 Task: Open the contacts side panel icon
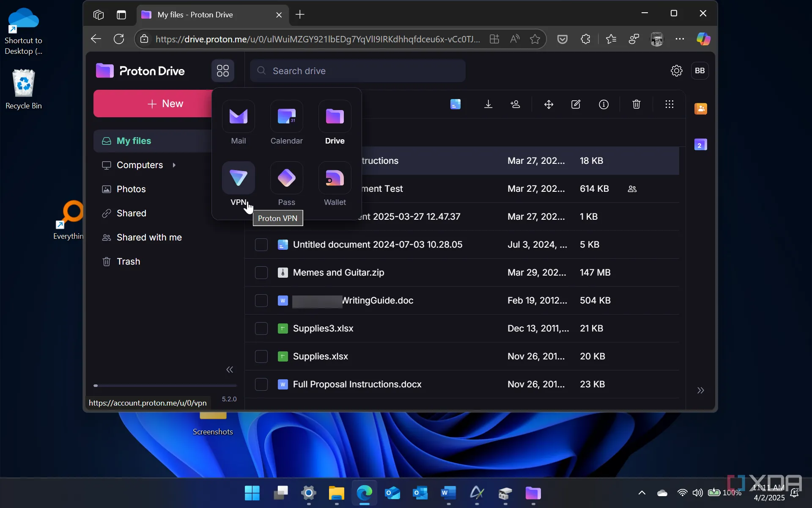point(700,109)
